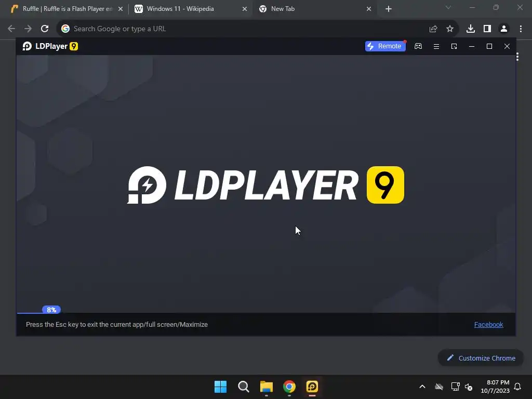Open File Explorer from the taskbar
Viewport: 532px width, 399px height.
click(x=267, y=387)
